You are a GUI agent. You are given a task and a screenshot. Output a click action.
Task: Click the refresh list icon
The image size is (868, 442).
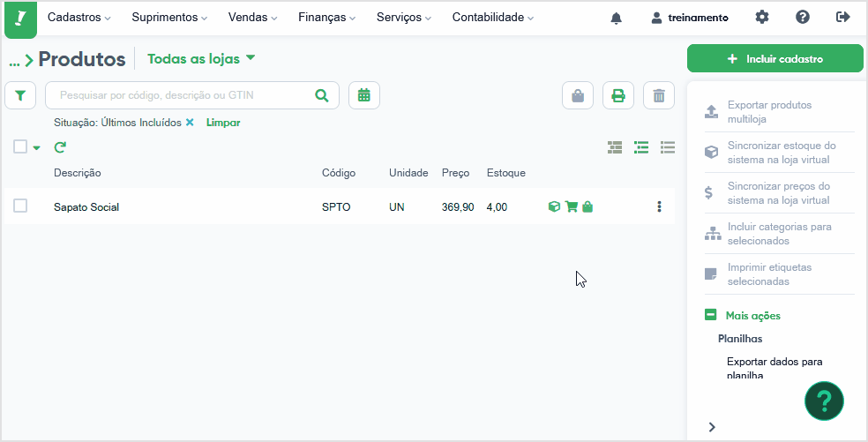[60, 147]
